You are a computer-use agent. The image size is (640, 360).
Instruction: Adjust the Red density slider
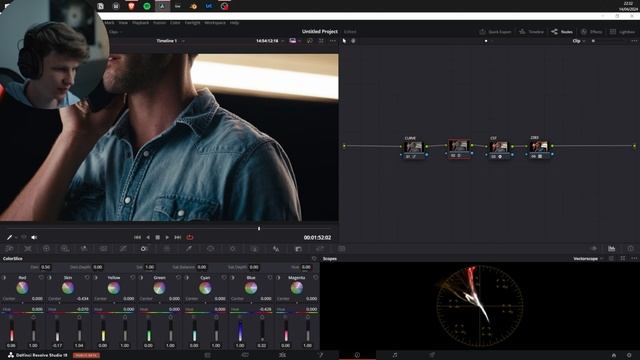(11, 330)
